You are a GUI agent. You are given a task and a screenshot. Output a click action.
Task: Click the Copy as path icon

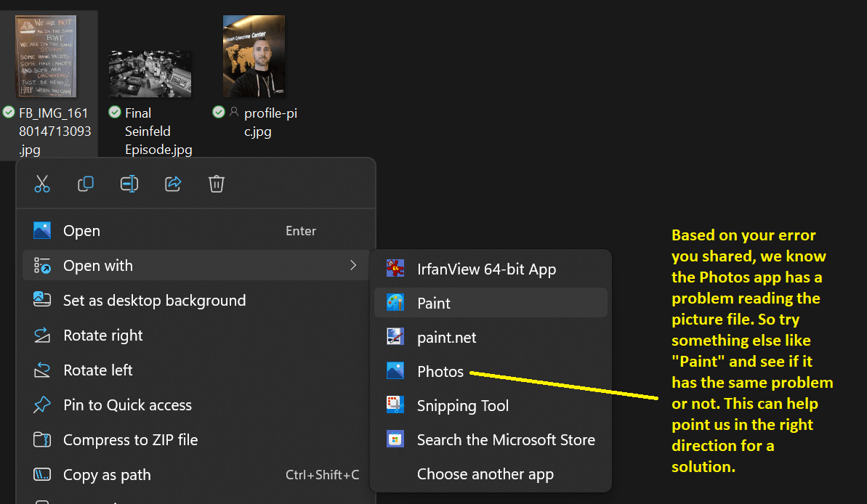pos(42,475)
